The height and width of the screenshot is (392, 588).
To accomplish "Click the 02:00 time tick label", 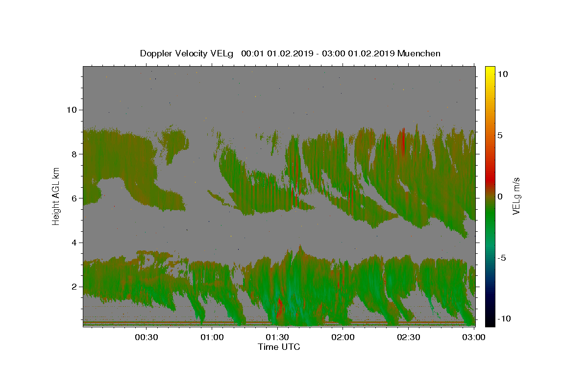I will (x=343, y=337).
